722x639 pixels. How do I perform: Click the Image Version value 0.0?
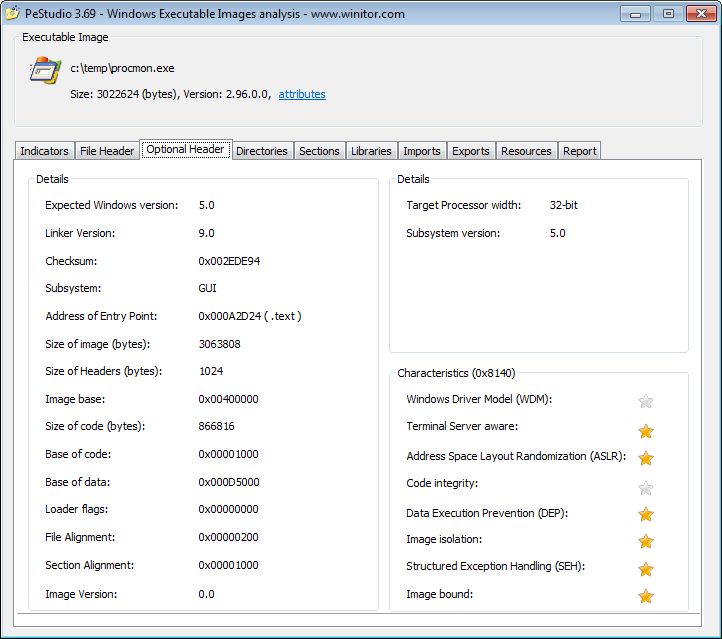[206, 594]
